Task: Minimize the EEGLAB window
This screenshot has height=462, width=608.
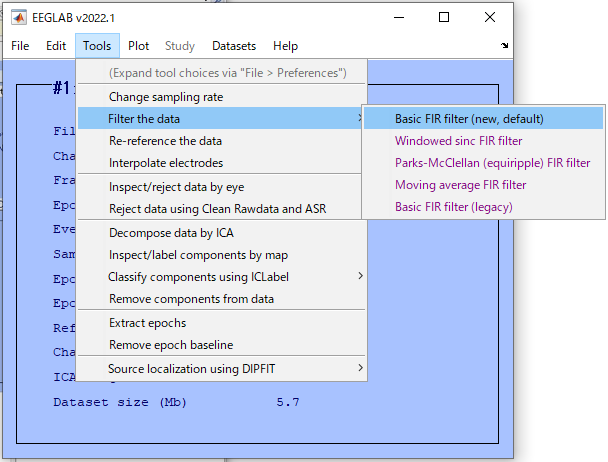Action: point(399,17)
